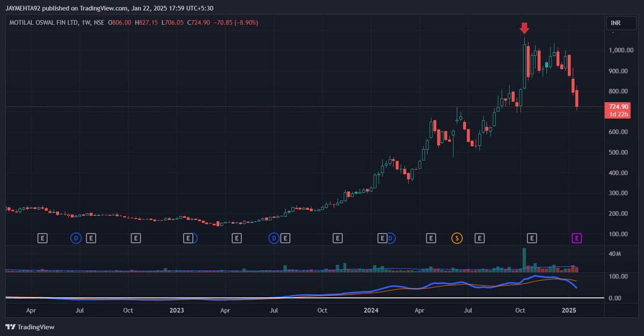
Task: Click the 2025 label on time axis
Action: [569, 310]
